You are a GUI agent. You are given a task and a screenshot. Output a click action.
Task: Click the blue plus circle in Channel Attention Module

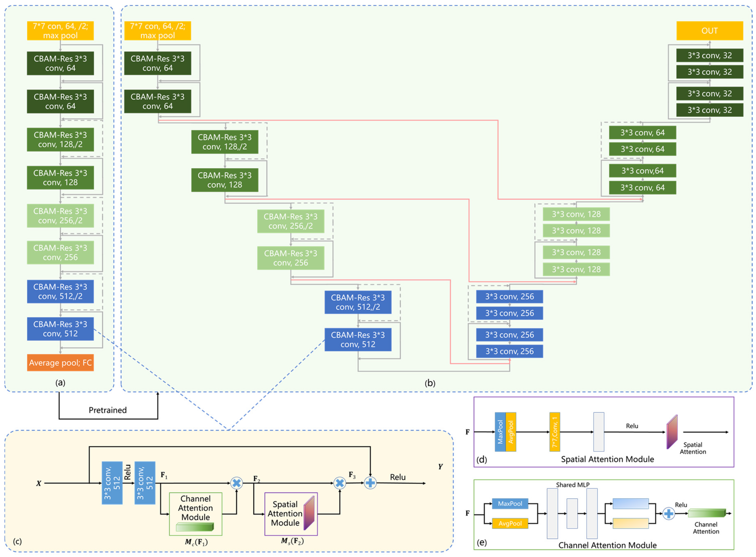pyautogui.click(x=668, y=514)
